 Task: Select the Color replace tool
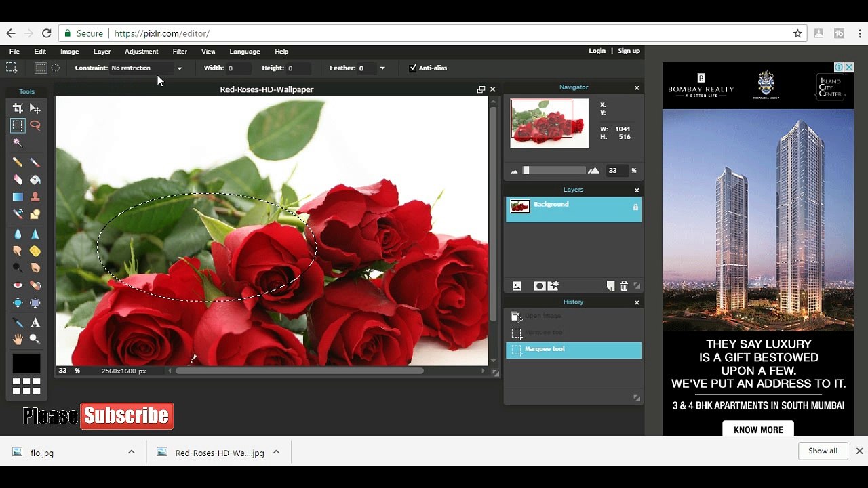click(x=18, y=213)
